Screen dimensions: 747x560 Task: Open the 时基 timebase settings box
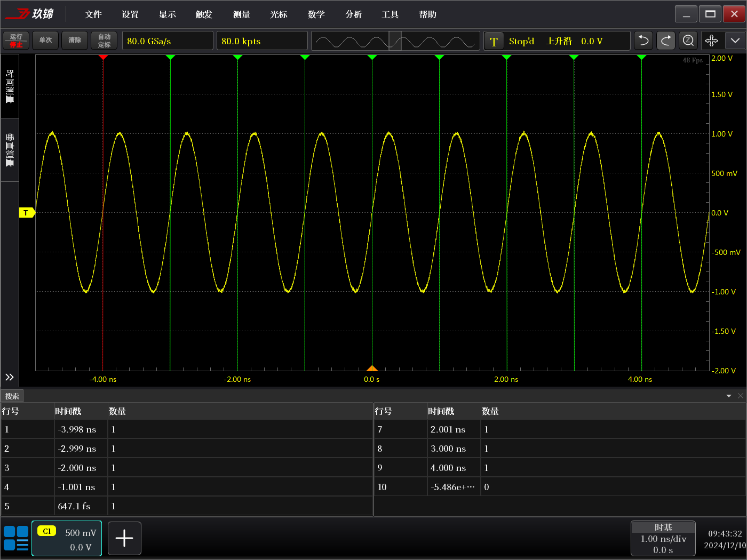pyautogui.click(x=663, y=538)
